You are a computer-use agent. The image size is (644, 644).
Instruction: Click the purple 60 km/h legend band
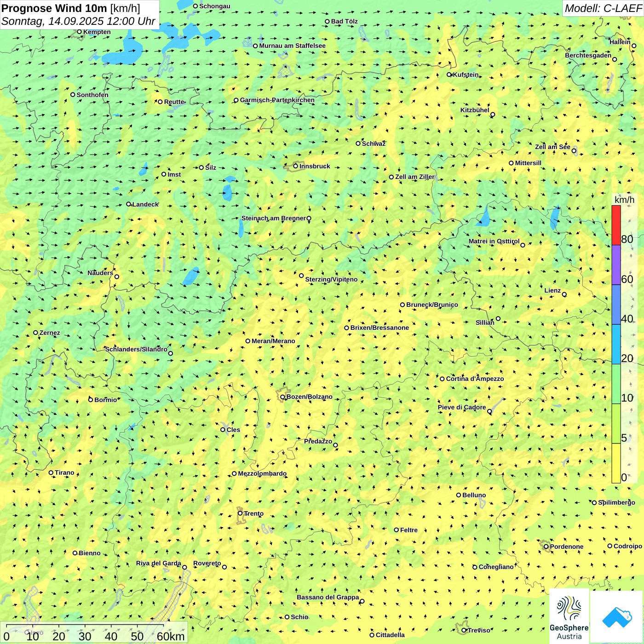coord(616,265)
